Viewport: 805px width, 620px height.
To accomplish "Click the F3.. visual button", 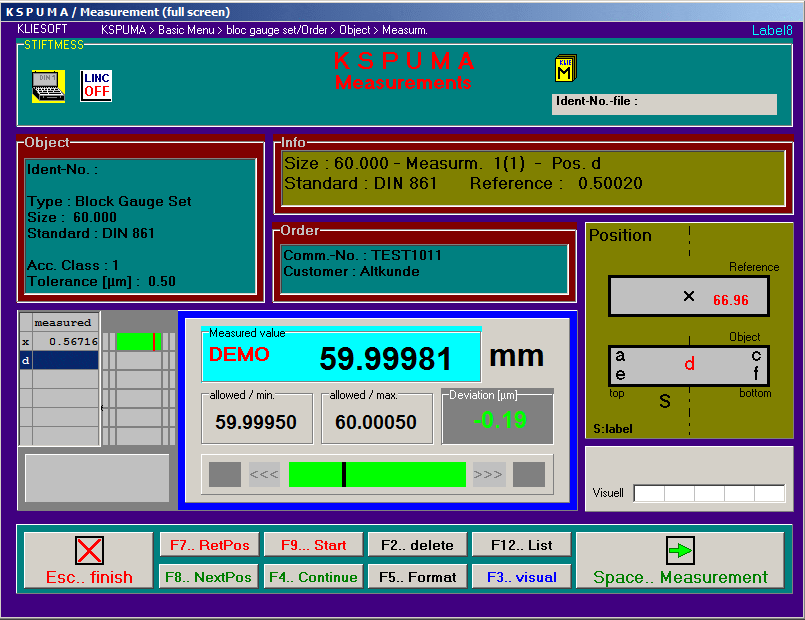I will point(521,577).
